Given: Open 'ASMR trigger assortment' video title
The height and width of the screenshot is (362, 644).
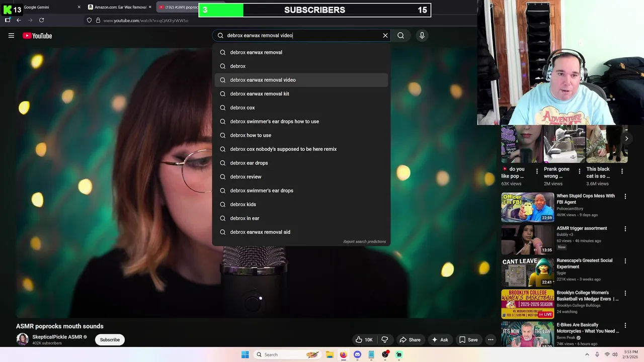Looking at the screenshot, I should point(582,228).
